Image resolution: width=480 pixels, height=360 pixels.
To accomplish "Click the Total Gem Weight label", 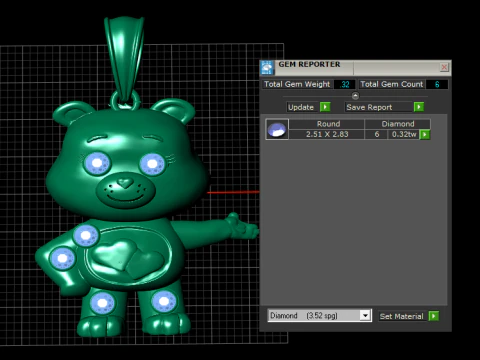I will click(297, 84).
